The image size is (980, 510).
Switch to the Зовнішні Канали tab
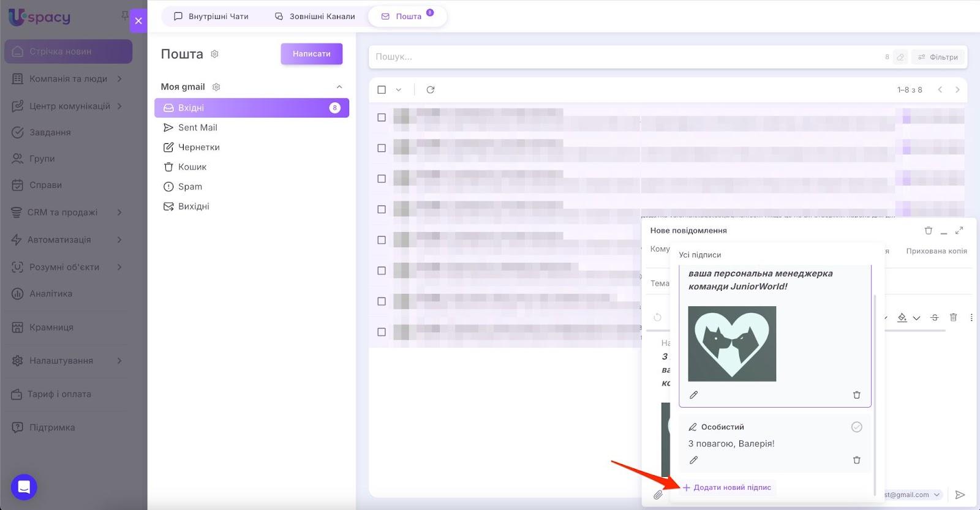[x=315, y=17]
